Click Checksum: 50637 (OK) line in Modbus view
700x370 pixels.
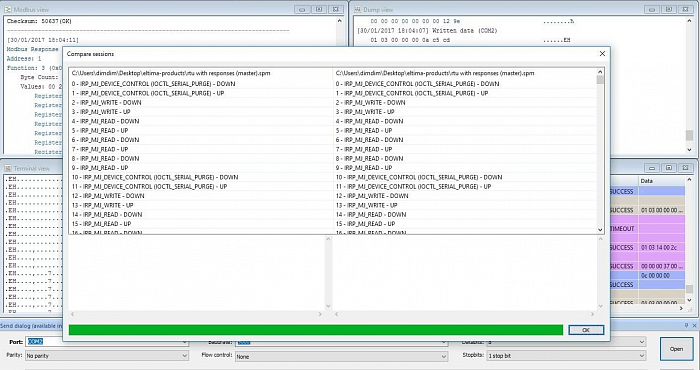[x=39, y=21]
